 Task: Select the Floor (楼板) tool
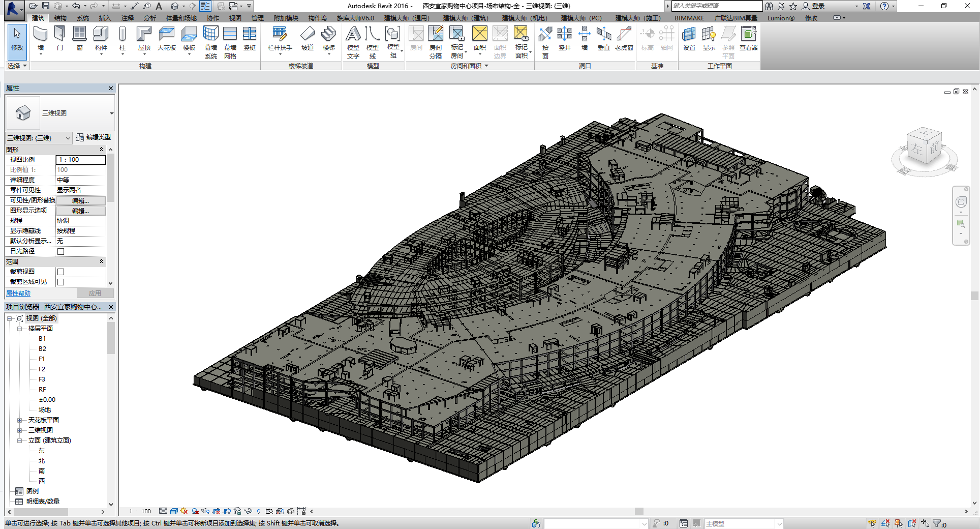tap(189, 39)
